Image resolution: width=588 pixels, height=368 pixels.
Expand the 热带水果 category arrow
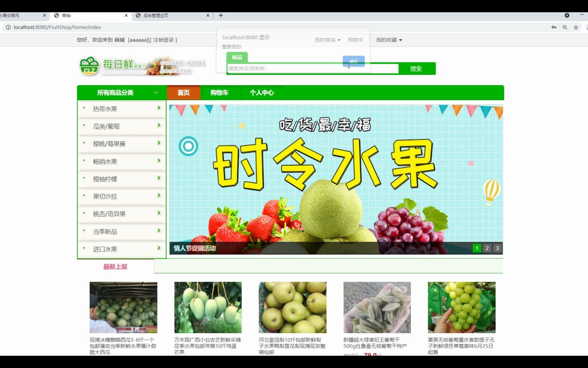(x=159, y=108)
